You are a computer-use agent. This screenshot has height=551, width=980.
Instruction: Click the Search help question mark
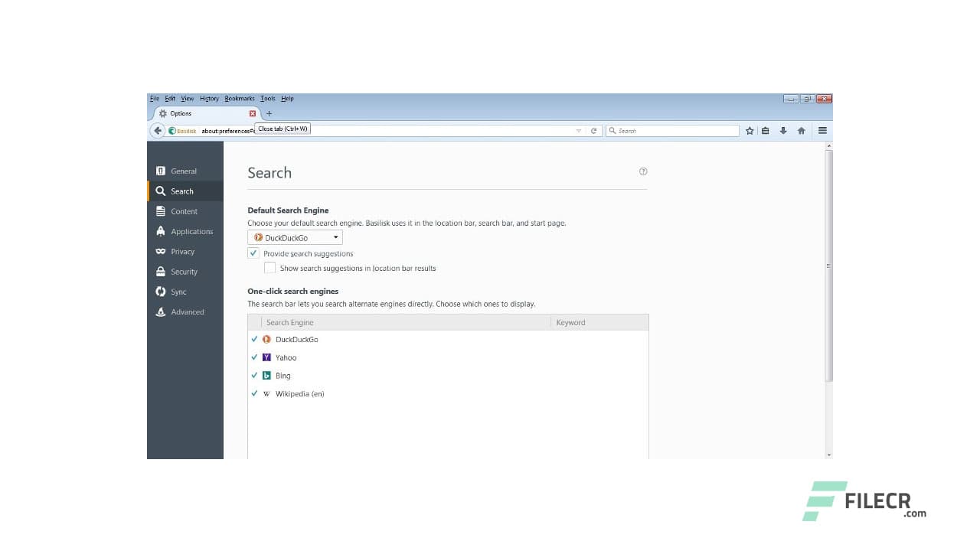coord(643,171)
